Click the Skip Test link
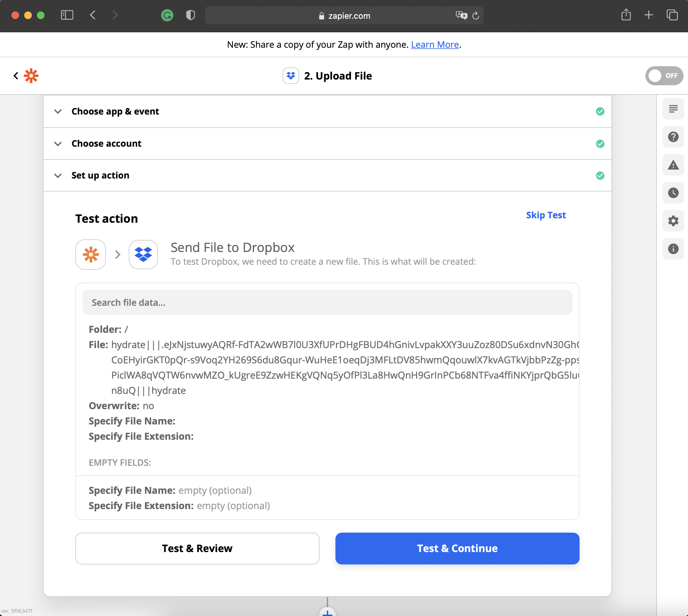The width and height of the screenshot is (688, 616). 546,215
